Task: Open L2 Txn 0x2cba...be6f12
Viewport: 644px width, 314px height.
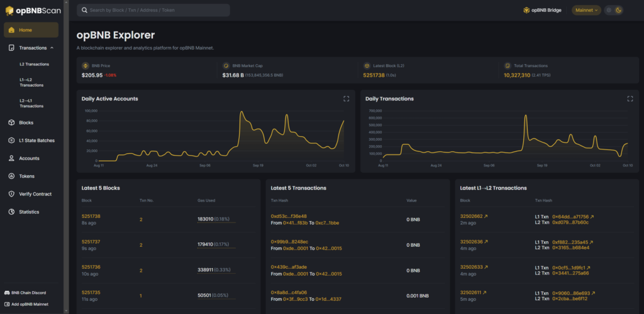Action: point(570,298)
